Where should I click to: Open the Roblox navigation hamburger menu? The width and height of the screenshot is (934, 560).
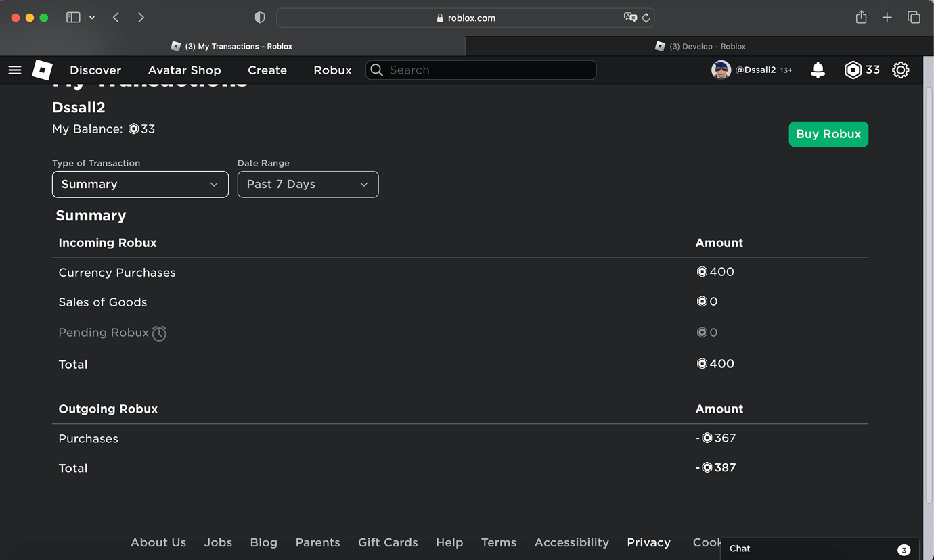tap(15, 70)
